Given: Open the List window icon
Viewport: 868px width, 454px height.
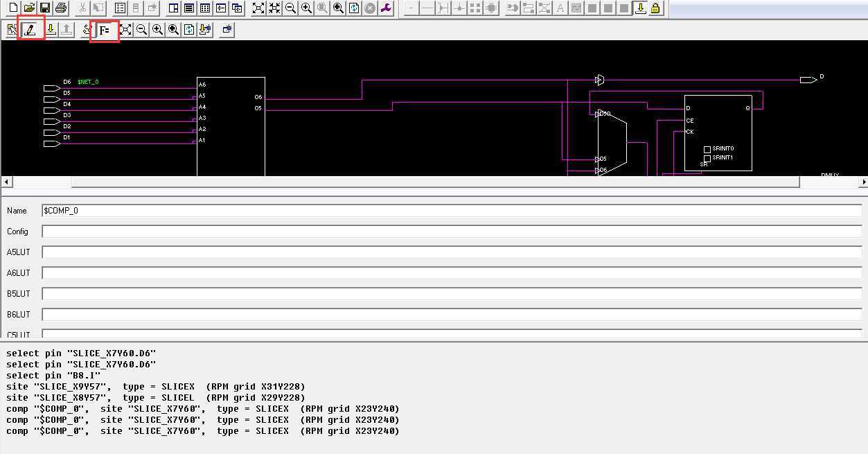Looking at the screenshot, I should [x=188, y=8].
